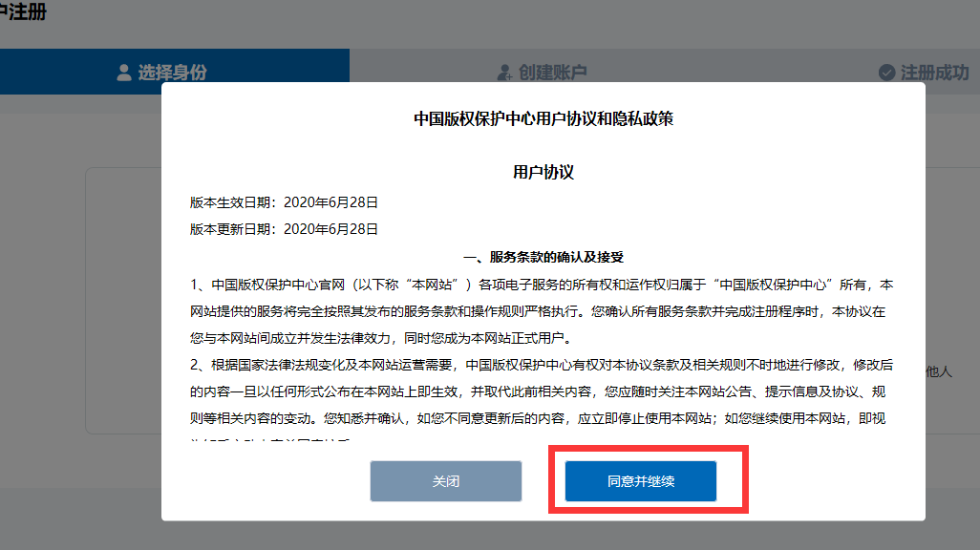Select the 注册成功 step tab

[924, 72]
